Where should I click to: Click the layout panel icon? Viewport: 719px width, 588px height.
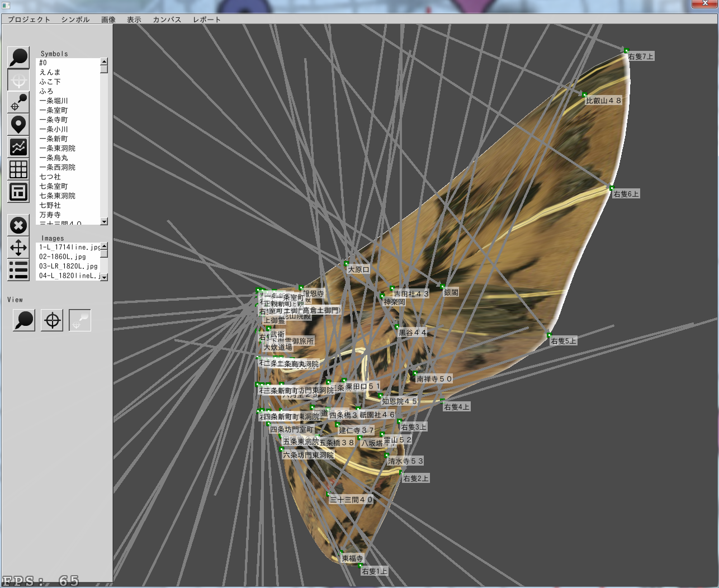point(18,192)
